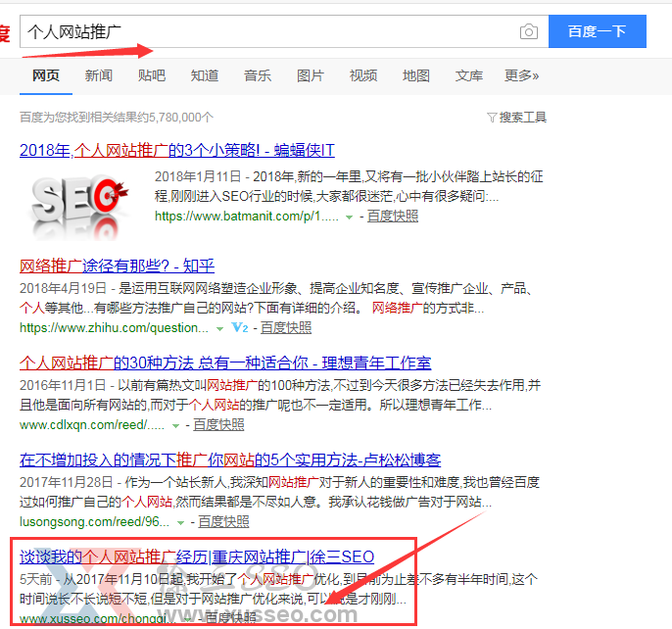Select the 网页 tab
The height and width of the screenshot is (629, 672).
click(x=46, y=75)
